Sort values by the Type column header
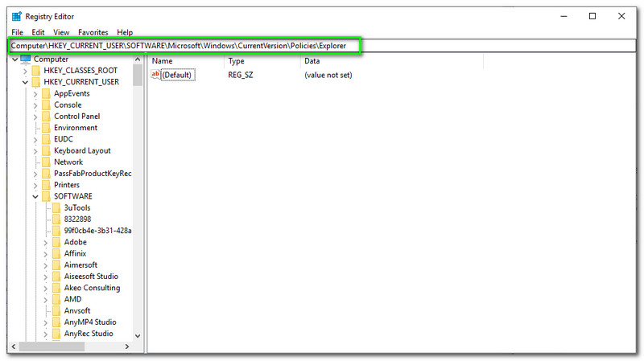Viewport: 644px width, 361px height. pos(262,61)
